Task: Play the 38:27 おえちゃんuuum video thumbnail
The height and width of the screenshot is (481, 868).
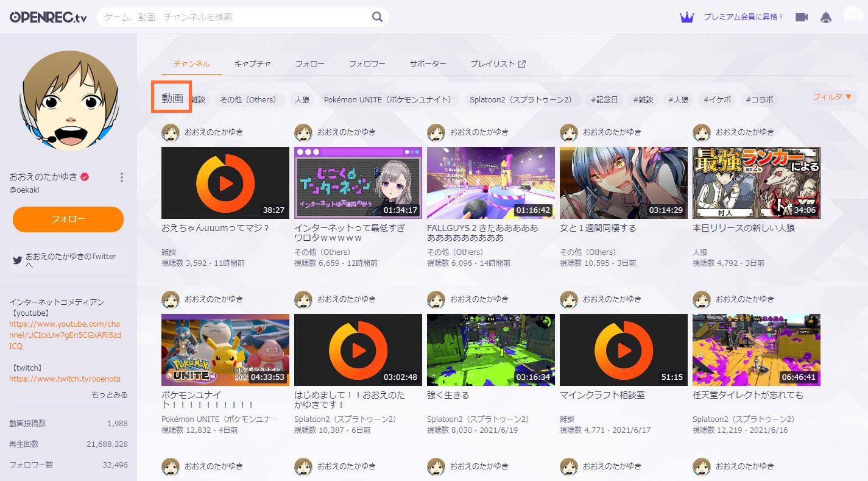Action: pyautogui.click(x=225, y=182)
